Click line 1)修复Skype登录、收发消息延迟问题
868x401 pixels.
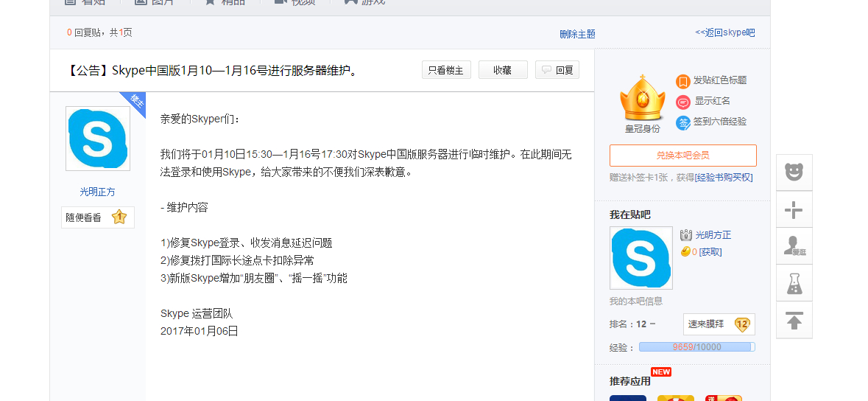coord(247,243)
